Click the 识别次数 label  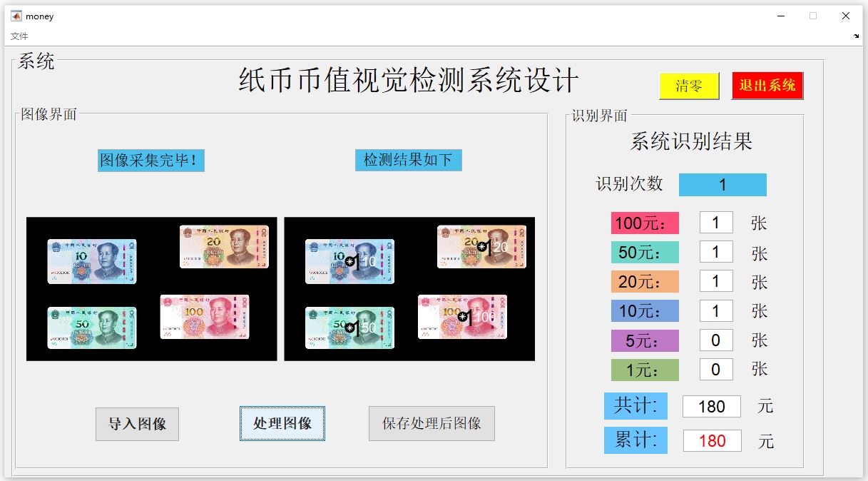[630, 184]
